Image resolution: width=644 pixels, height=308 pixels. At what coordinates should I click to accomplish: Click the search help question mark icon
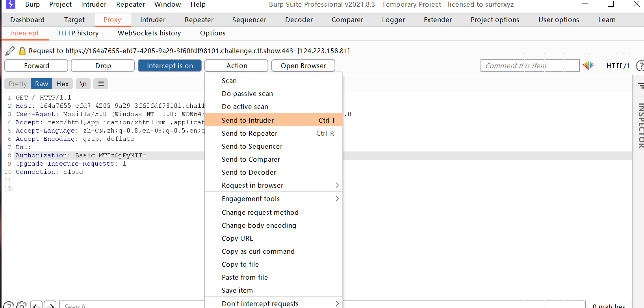pyautogui.click(x=9, y=305)
